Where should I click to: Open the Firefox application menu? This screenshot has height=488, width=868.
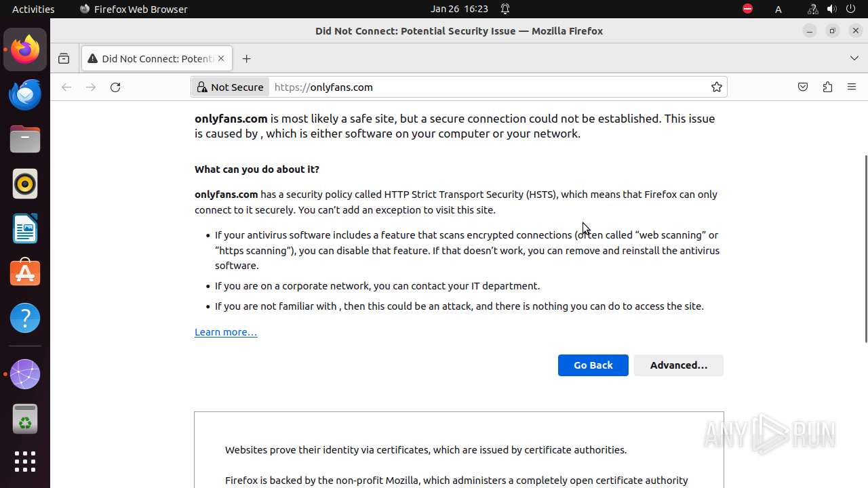coord(852,87)
